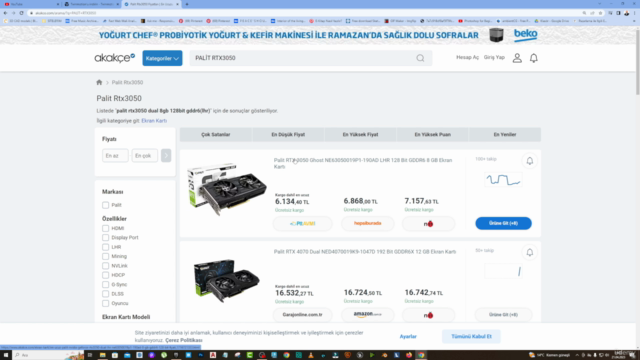Viewport: 640px width, 360px height.
Task: Click the search magnifier icon in akakçe search bar
Action: 420,58
